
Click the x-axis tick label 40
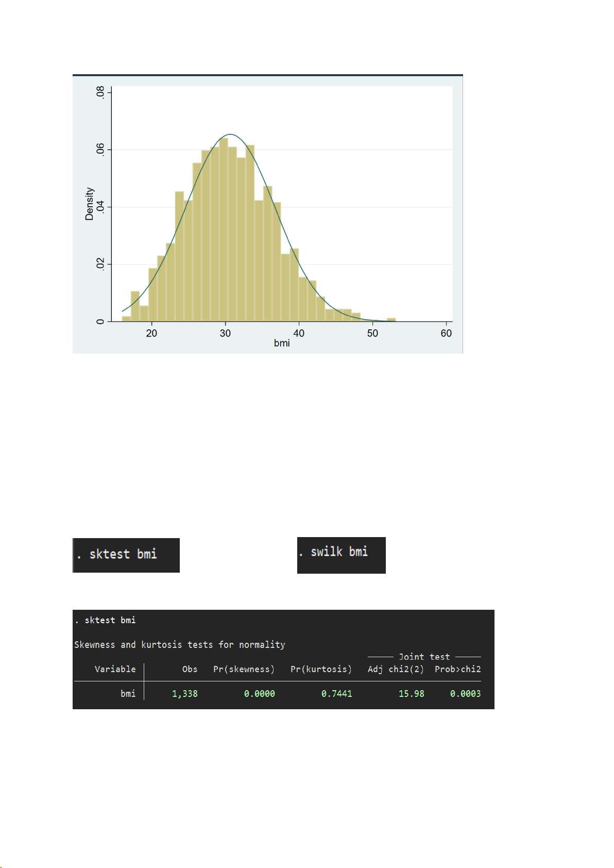[x=299, y=333]
